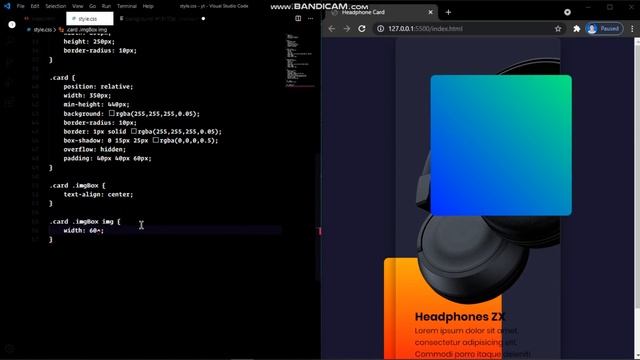Screen dimensions: 640x360
Task: Click the Paused profile button
Action: point(604,29)
